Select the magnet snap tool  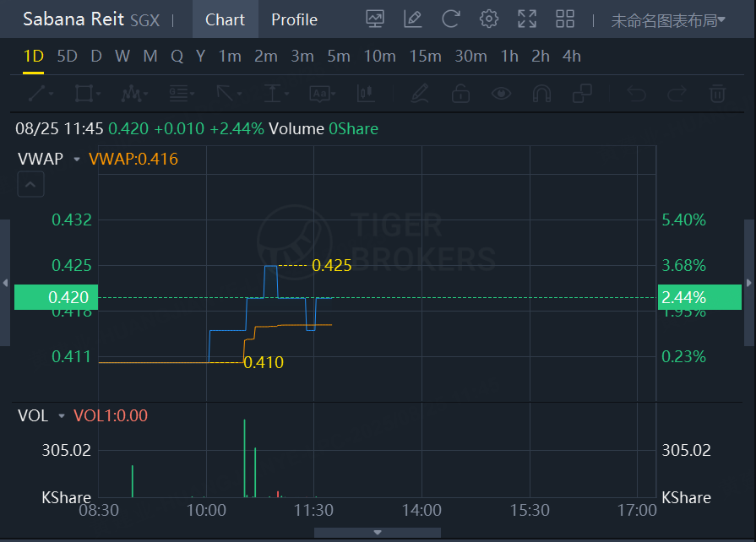click(x=542, y=93)
